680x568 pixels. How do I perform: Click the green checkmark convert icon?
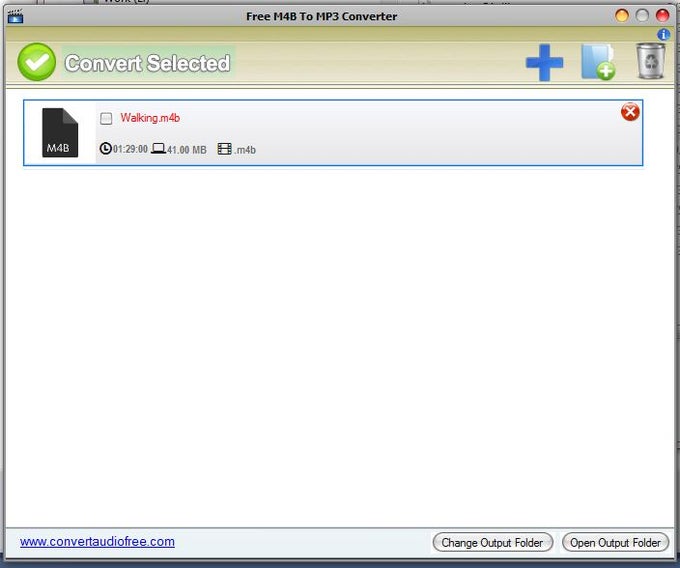[x=37, y=62]
